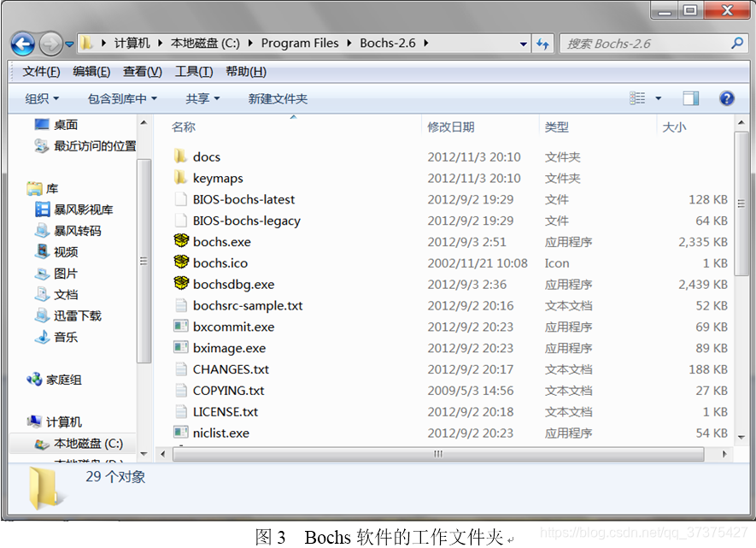Select the niclist.exe icon
This screenshot has width=756, height=548.
coord(181,433)
